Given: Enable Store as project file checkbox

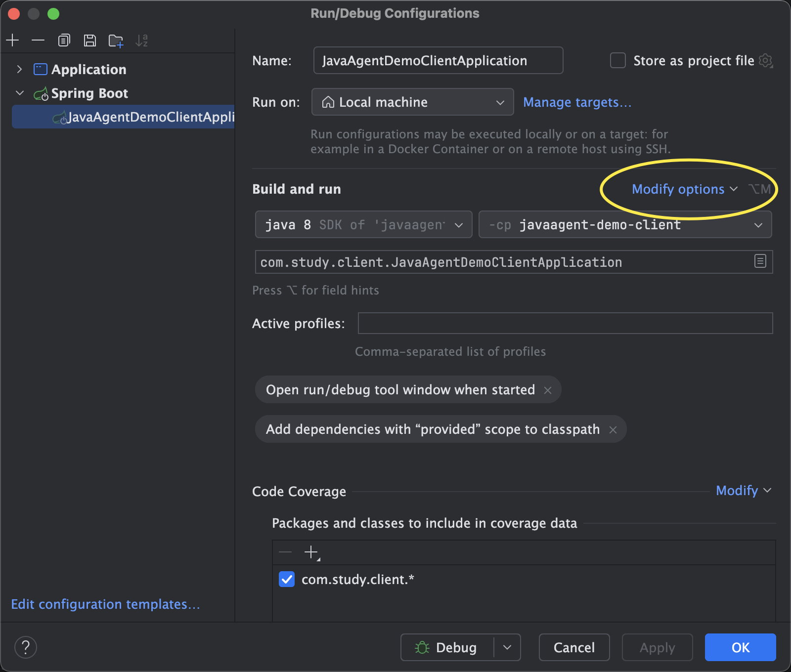Looking at the screenshot, I should (618, 60).
